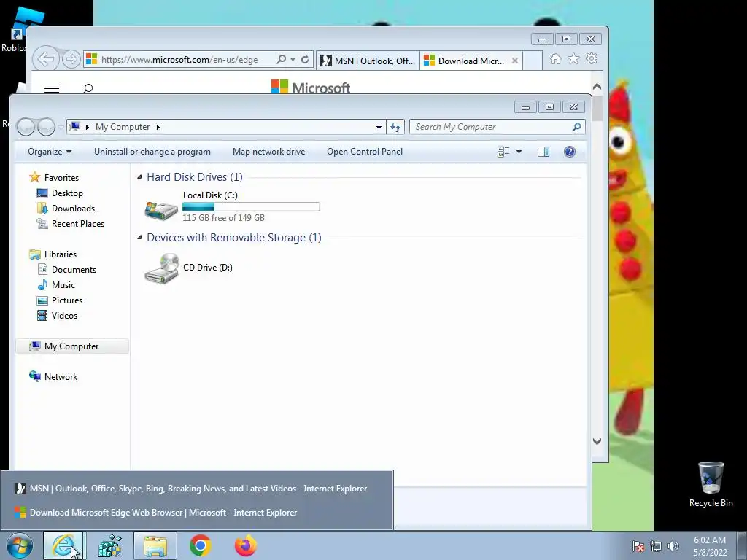
Task: Click the Internet Explorer taskbar icon
Action: tap(63, 545)
